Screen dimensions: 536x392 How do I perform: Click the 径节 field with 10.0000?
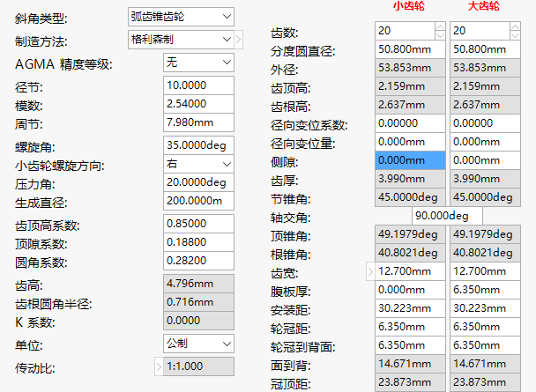(x=198, y=85)
